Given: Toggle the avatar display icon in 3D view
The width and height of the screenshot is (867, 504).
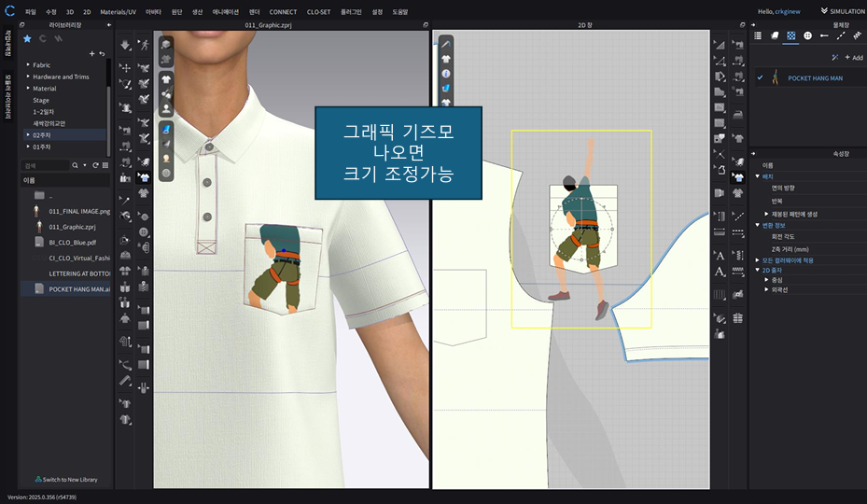Looking at the screenshot, I should tap(166, 109).
